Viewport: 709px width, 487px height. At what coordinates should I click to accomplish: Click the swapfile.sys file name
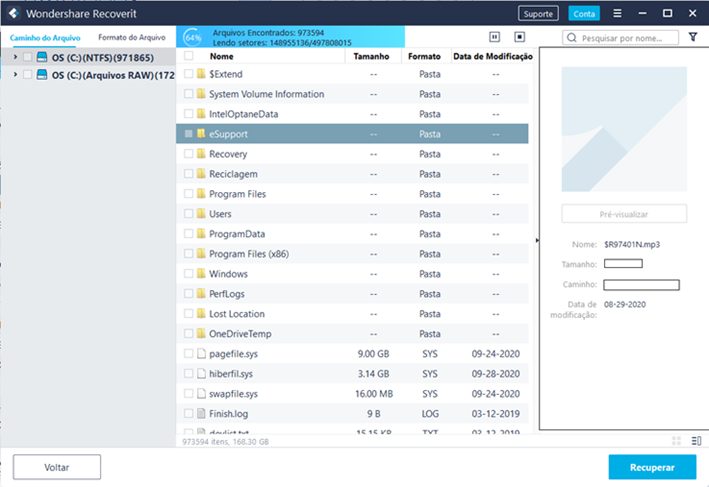click(x=233, y=393)
